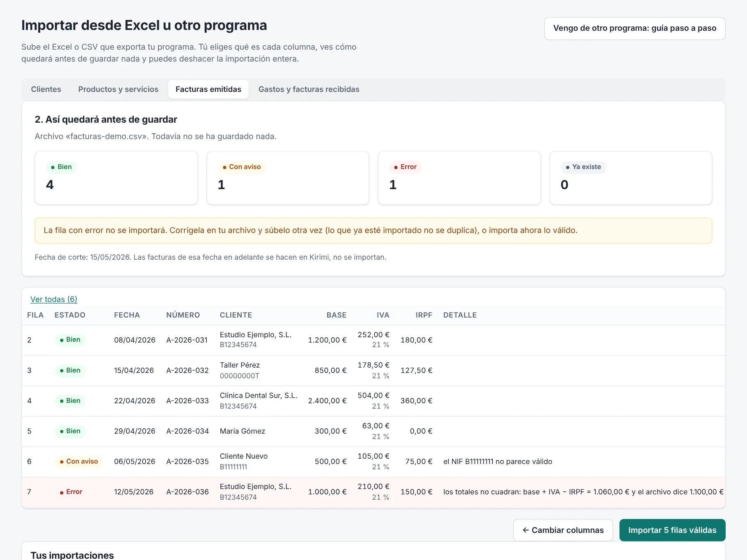The height and width of the screenshot is (560, 747).
Task: Select invoice number A-2026-032
Action: click(x=187, y=370)
